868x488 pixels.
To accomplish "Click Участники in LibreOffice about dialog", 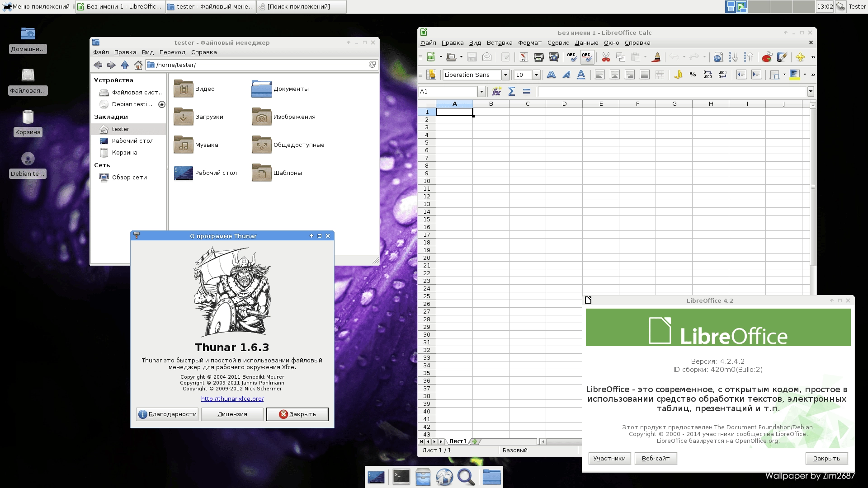I will click(609, 459).
